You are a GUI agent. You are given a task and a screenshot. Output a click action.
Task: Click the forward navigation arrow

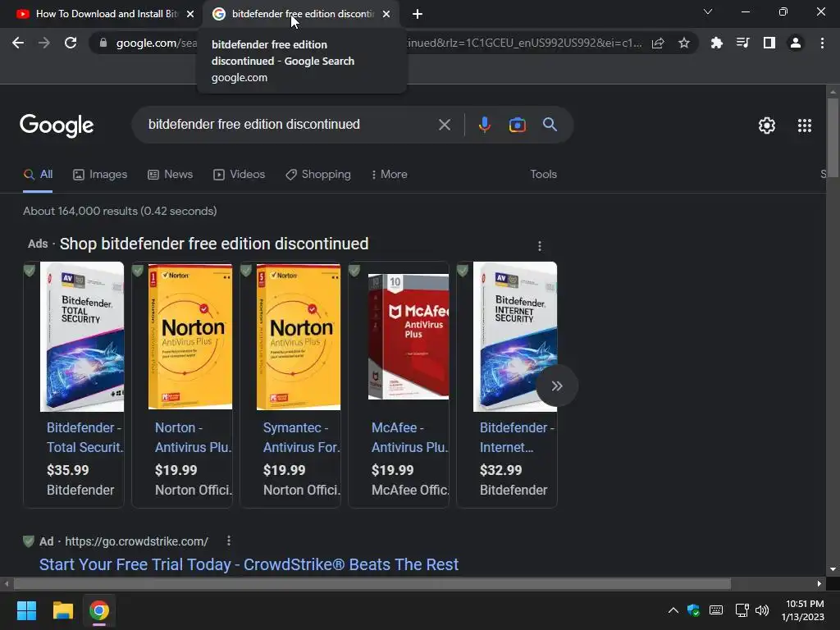click(x=44, y=43)
